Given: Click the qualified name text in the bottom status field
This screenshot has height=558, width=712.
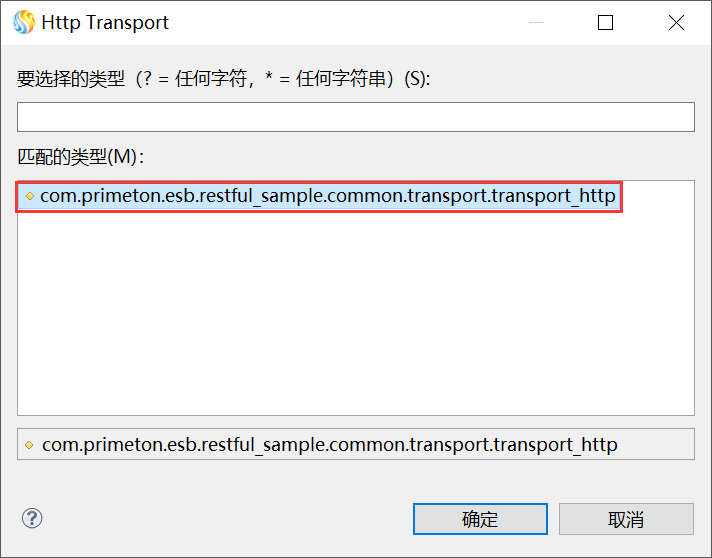Looking at the screenshot, I should [x=329, y=445].
